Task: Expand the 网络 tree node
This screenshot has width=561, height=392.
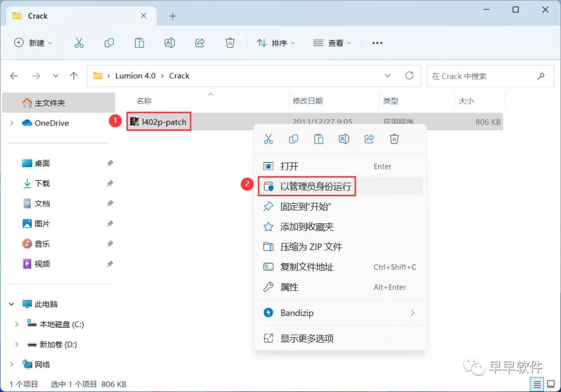Action: pos(12,364)
